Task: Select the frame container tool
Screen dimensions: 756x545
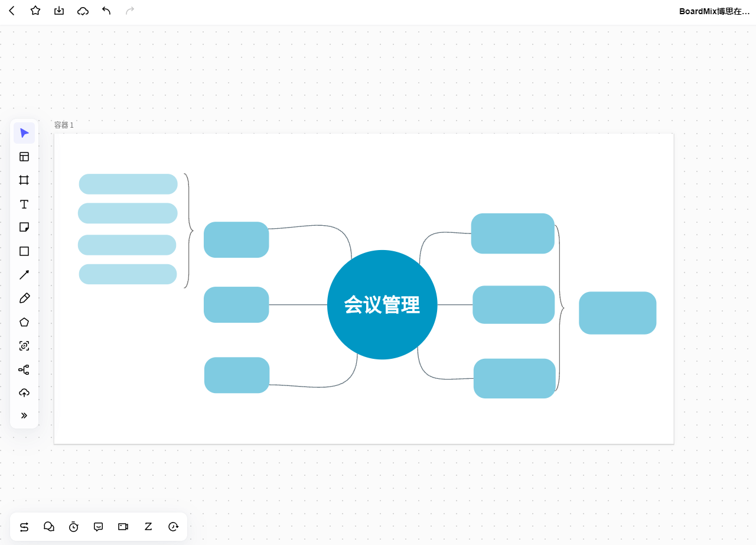Action: coord(24,180)
